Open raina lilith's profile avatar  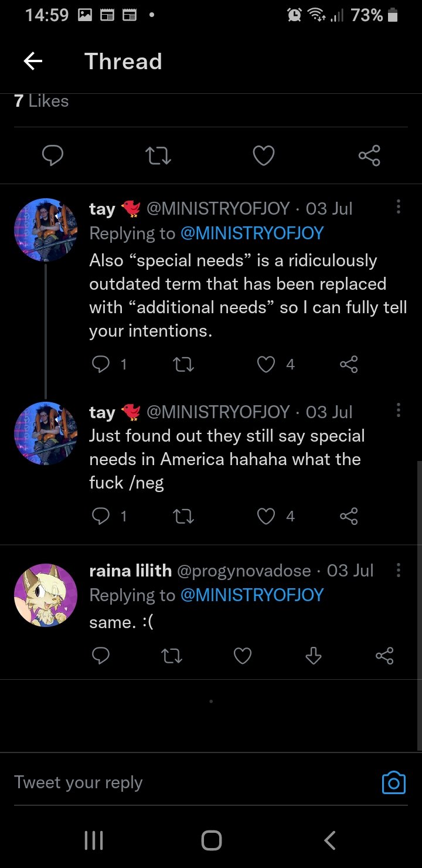46,595
